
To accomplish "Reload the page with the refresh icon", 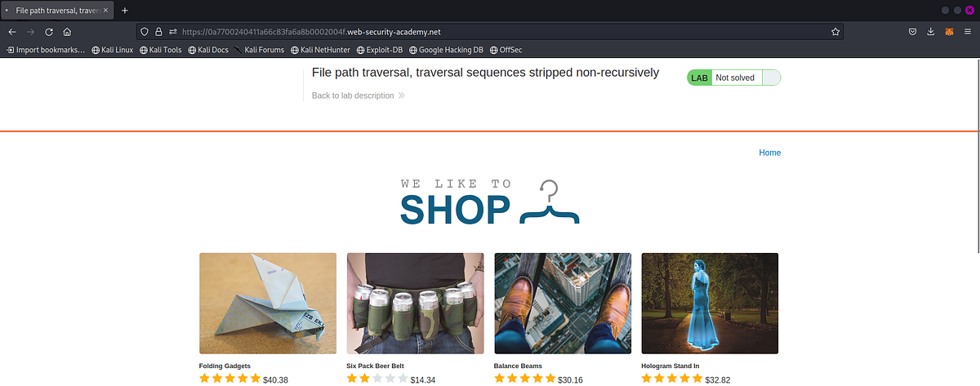I will (x=49, y=32).
